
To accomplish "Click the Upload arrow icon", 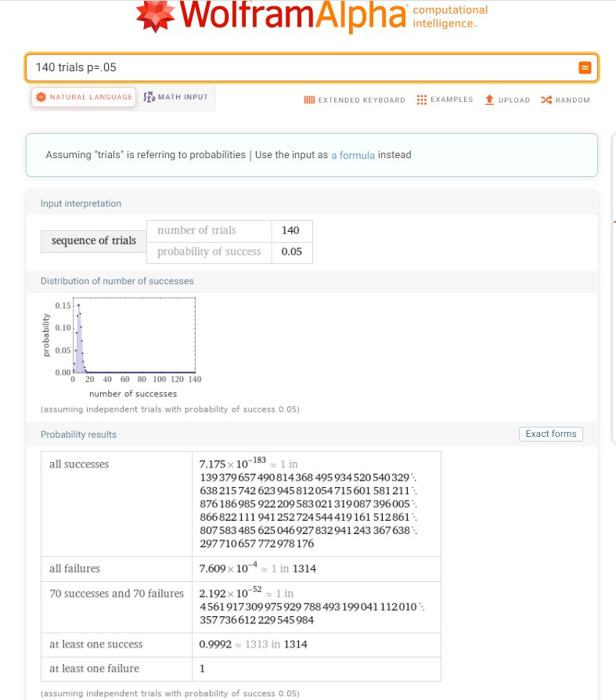I will point(489,99).
